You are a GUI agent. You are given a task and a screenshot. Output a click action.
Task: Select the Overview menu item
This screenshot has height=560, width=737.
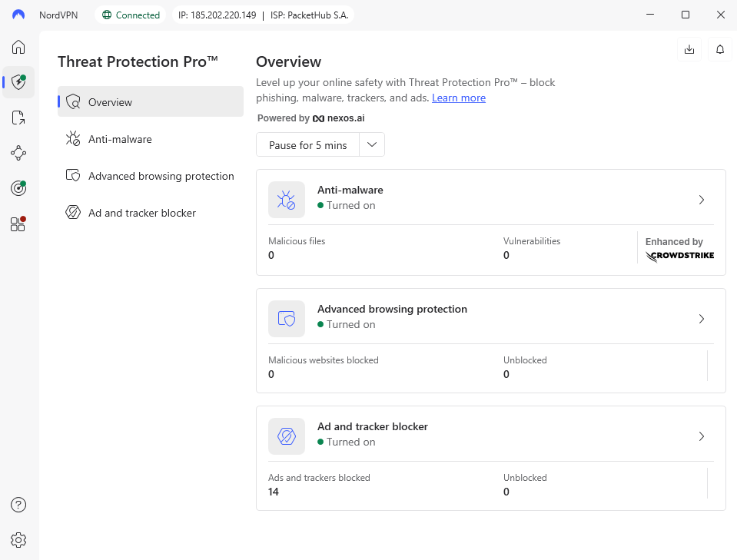(x=151, y=101)
